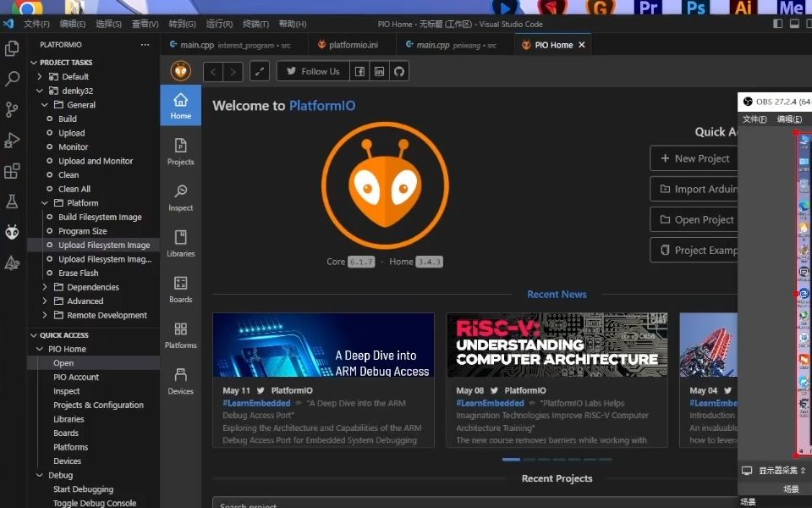812x508 pixels.
Task: Click the Import Arduino Project button
Action: 694,189
